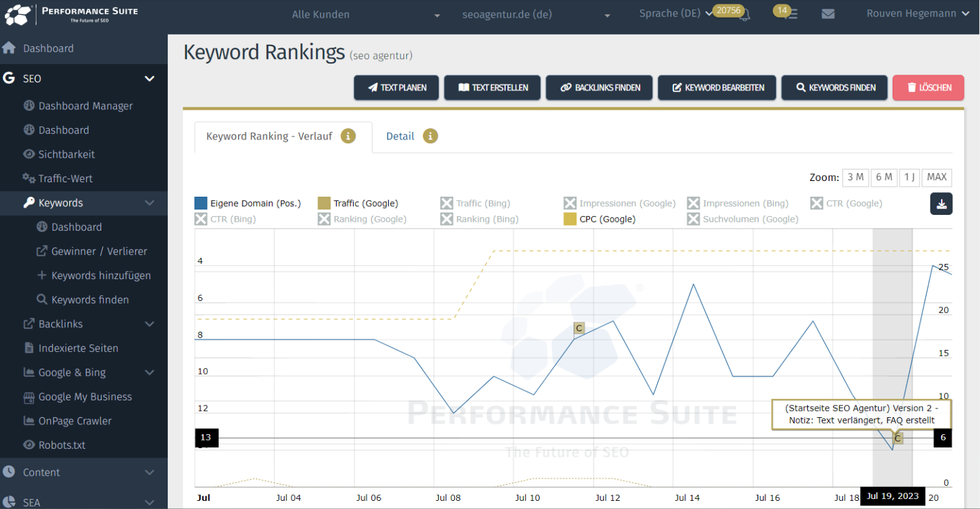Toggle Ranking (Bing) legend entry
This screenshot has height=509, width=980.
point(479,219)
